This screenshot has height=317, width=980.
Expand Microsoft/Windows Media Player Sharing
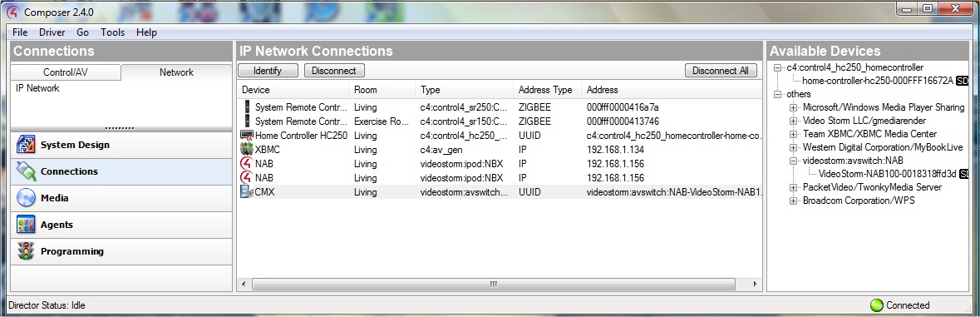click(794, 107)
